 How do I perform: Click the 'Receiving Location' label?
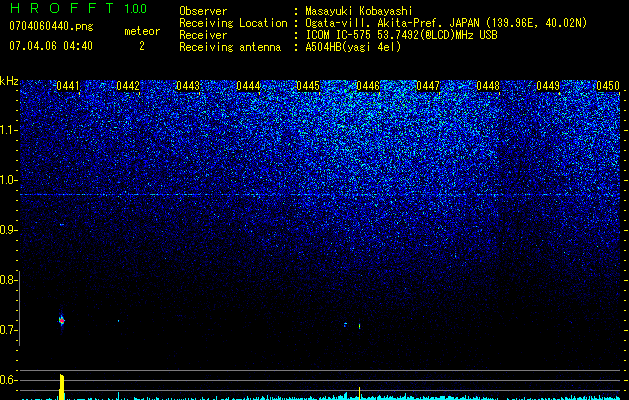coord(233,23)
